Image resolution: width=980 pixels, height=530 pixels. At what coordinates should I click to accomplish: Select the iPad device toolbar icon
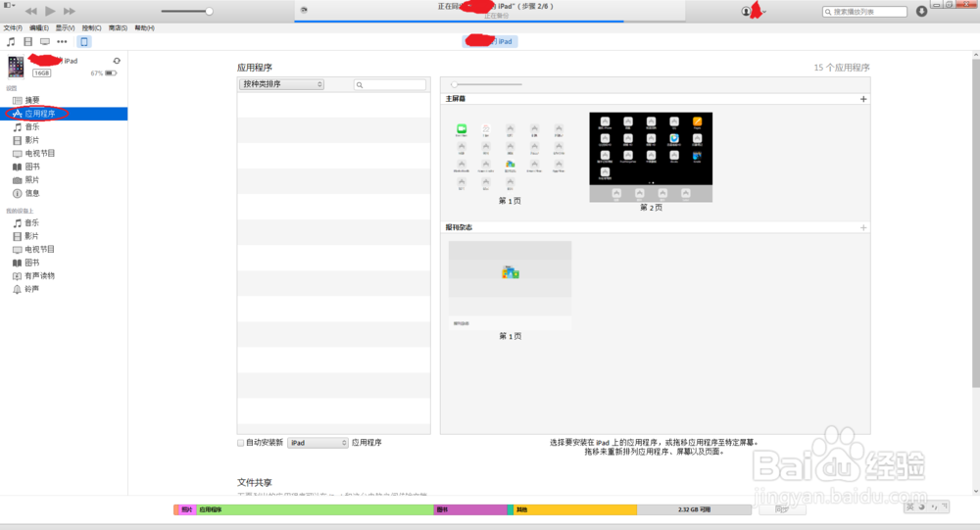click(83, 42)
